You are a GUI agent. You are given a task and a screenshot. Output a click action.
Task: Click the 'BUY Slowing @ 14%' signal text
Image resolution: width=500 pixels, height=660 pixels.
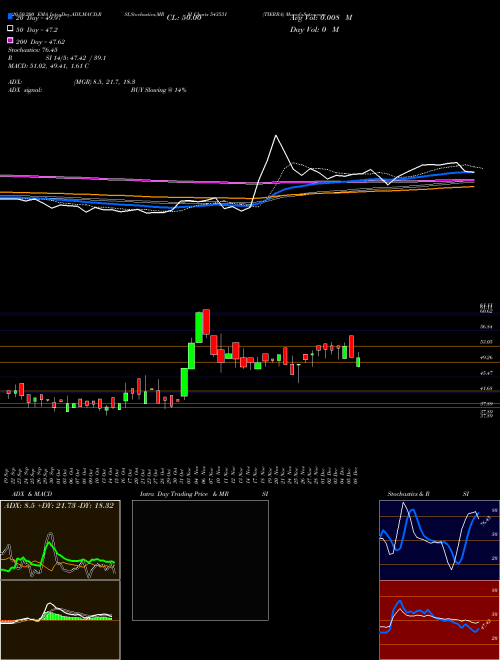[x=158, y=90]
